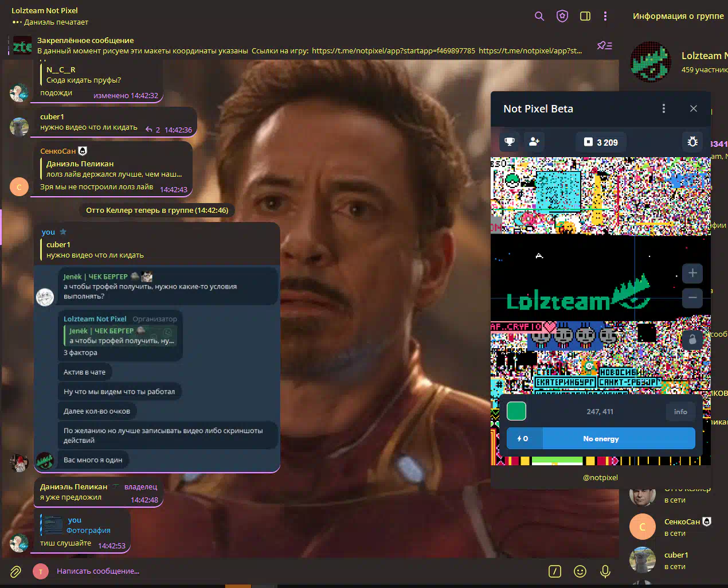The height and width of the screenshot is (588, 728).
Task: Open the first notpixel link in pinned message
Action: tap(393, 50)
